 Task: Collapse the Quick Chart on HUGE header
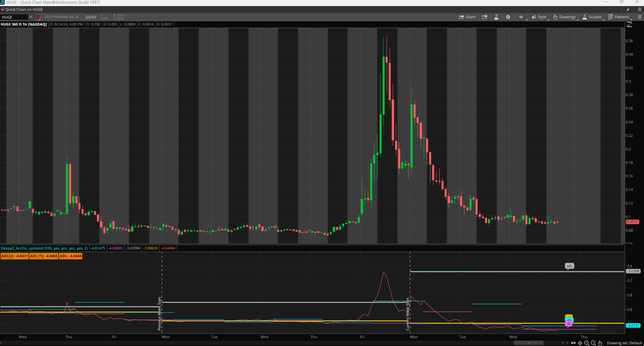point(3,9)
